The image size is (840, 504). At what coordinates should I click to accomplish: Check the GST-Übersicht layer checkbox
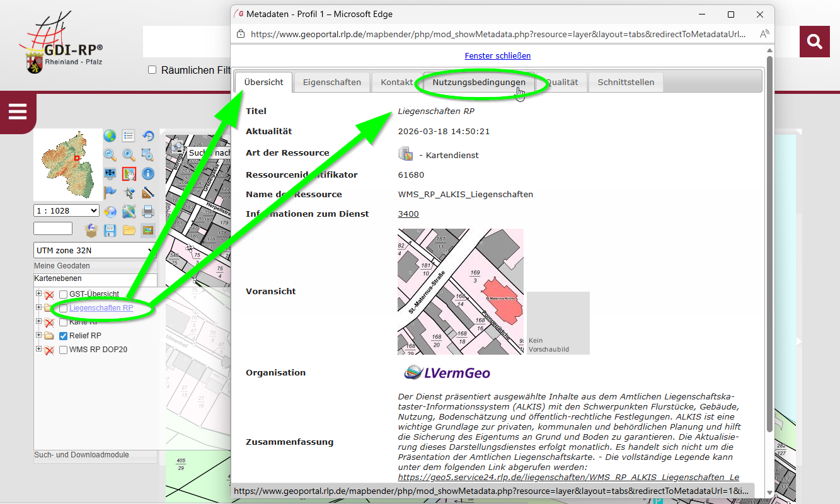(63, 294)
